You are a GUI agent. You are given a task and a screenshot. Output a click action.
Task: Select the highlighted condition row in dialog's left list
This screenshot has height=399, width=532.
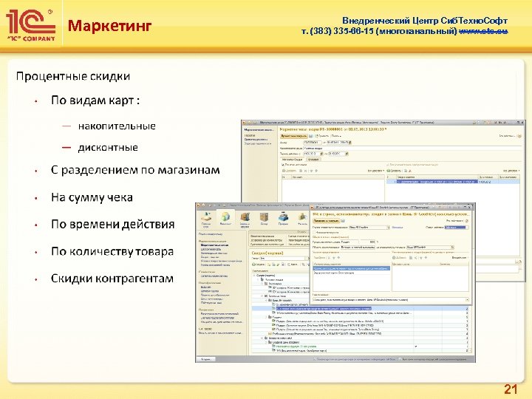pos(351,268)
